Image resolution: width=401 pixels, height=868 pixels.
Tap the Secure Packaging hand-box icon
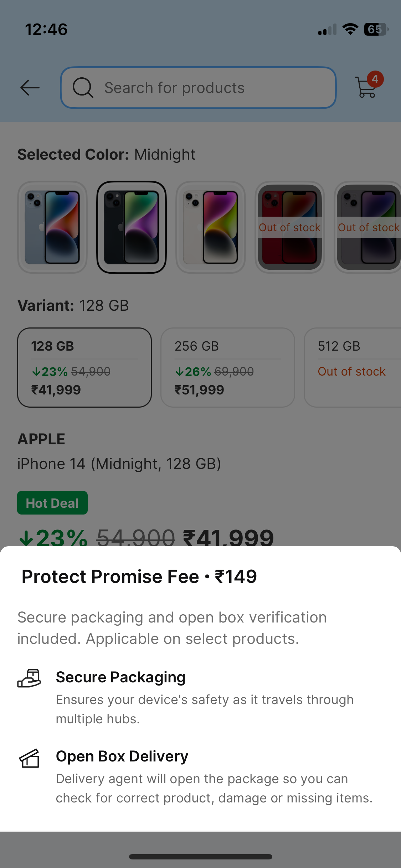point(29,678)
